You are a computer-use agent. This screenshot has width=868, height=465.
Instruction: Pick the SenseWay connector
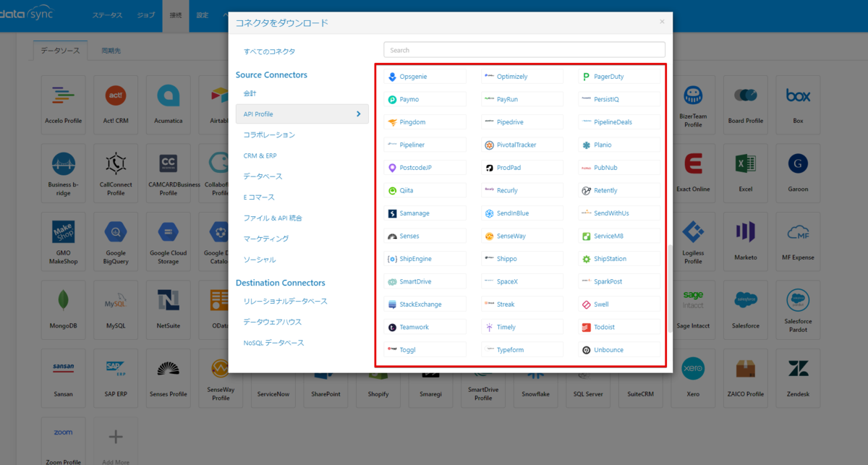(522, 236)
